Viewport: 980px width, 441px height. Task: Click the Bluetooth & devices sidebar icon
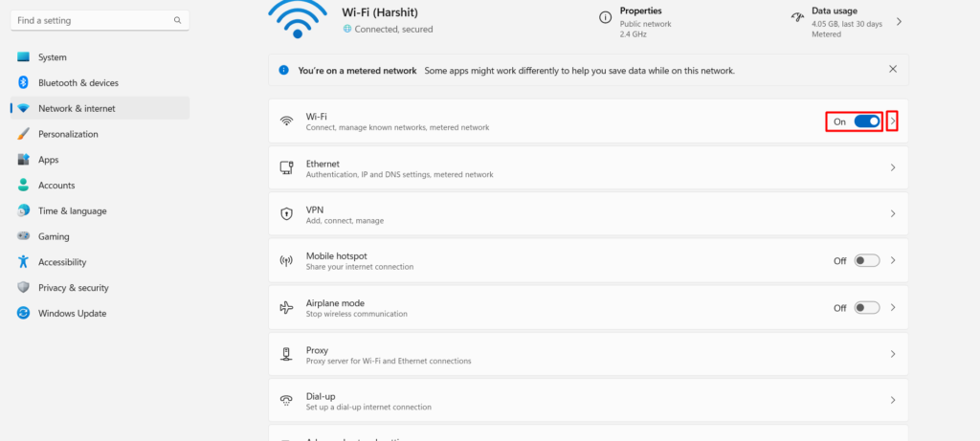tap(24, 83)
